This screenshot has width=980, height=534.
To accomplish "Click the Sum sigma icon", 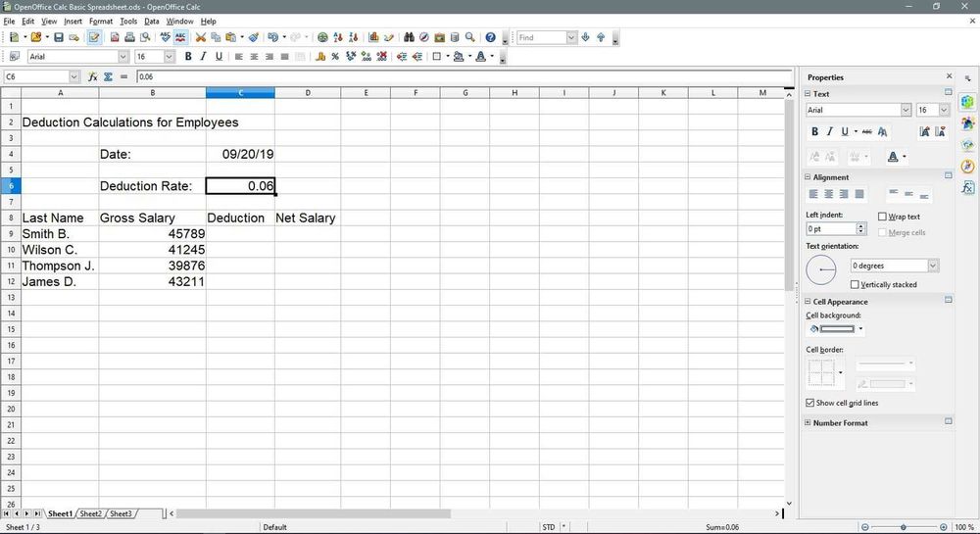I will coord(108,76).
